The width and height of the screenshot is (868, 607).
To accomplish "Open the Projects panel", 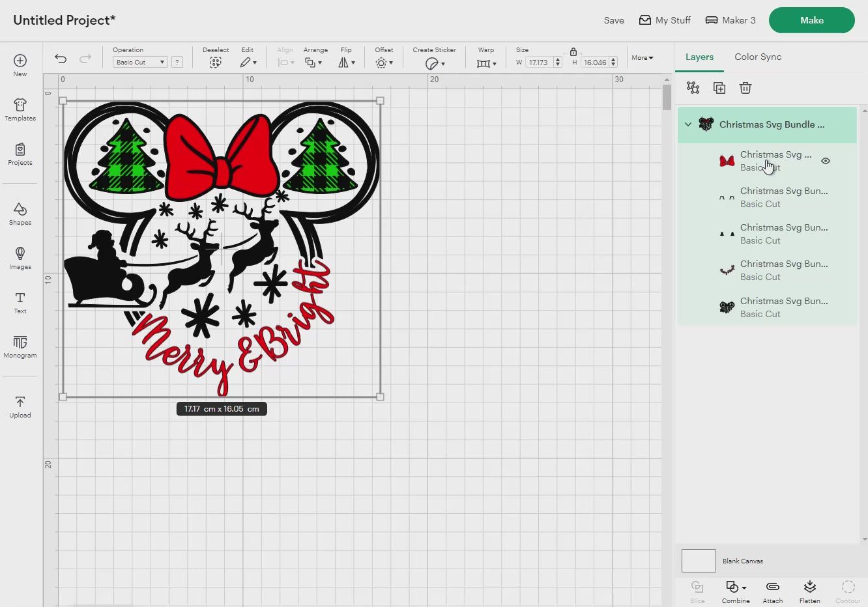I will [20, 154].
